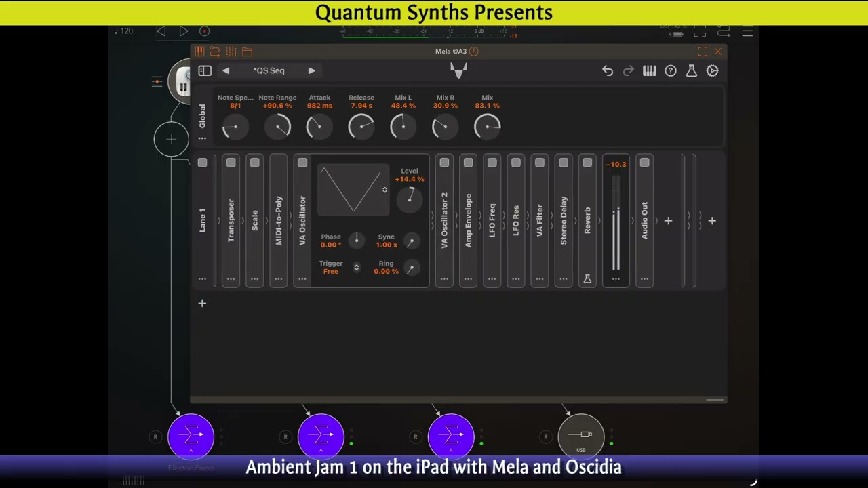The height and width of the screenshot is (488, 868).
Task: Toggle the Mela power button
Action: (474, 52)
